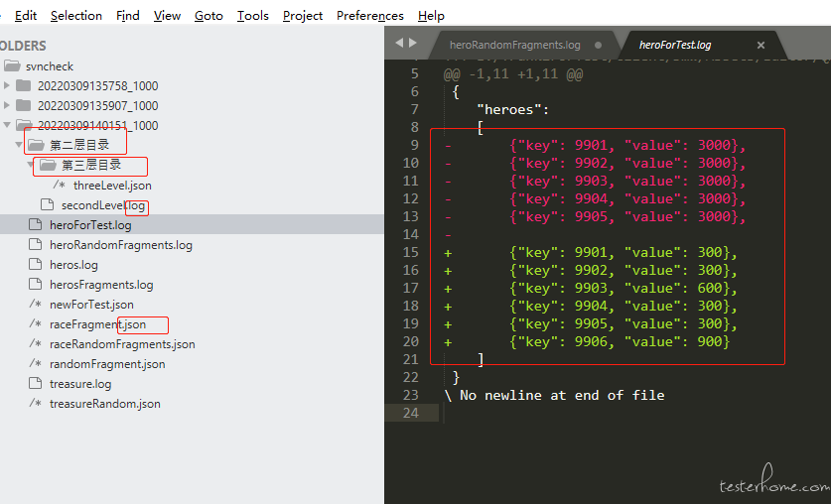The height and width of the screenshot is (504, 831).
Task: Open the Tools menu
Action: coord(253,16)
